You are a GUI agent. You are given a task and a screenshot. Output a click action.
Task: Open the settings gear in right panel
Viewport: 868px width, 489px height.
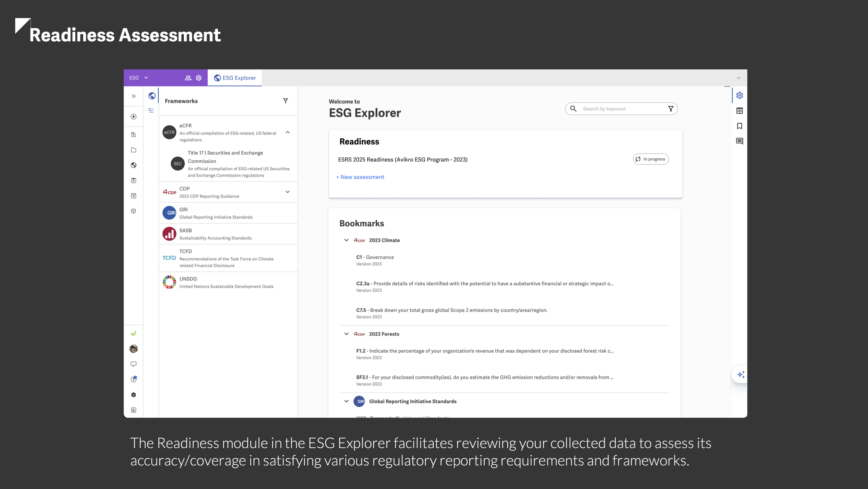tap(740, 95)
